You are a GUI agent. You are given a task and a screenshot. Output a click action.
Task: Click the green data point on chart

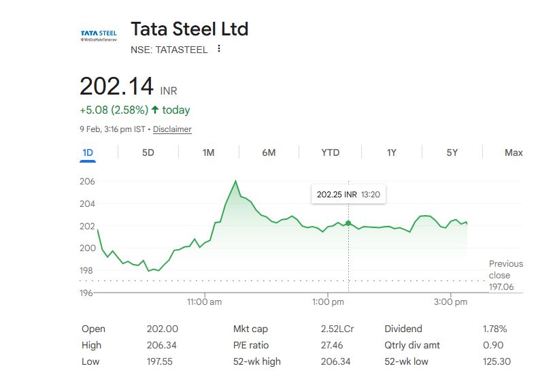point(348,223)
